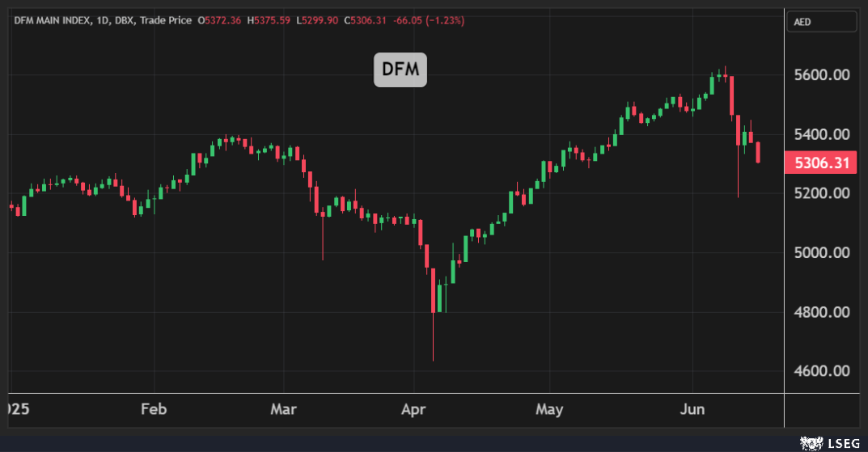Screen dimensions: 868x452
Task: Click the 4800.00 price axis label
Action: pos(822,312)
